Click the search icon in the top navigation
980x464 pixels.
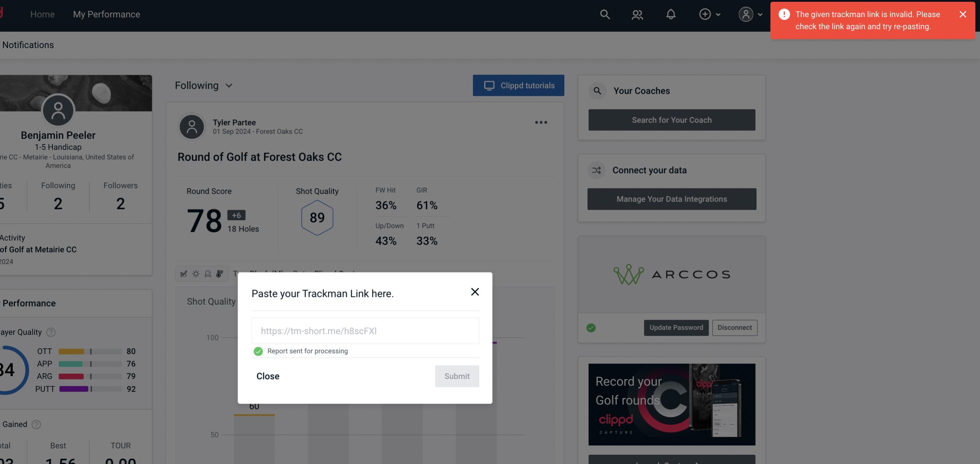click(604, 14)
